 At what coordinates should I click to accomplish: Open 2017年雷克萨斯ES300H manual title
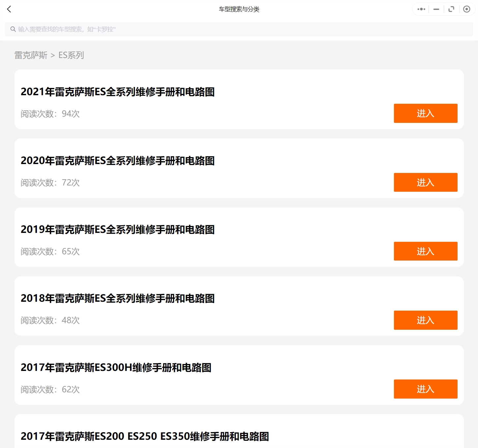click(x=116, y=368)
